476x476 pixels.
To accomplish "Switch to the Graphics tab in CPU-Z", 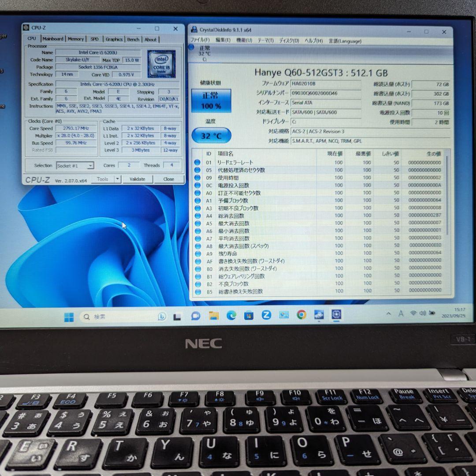I will coord(114,39).
